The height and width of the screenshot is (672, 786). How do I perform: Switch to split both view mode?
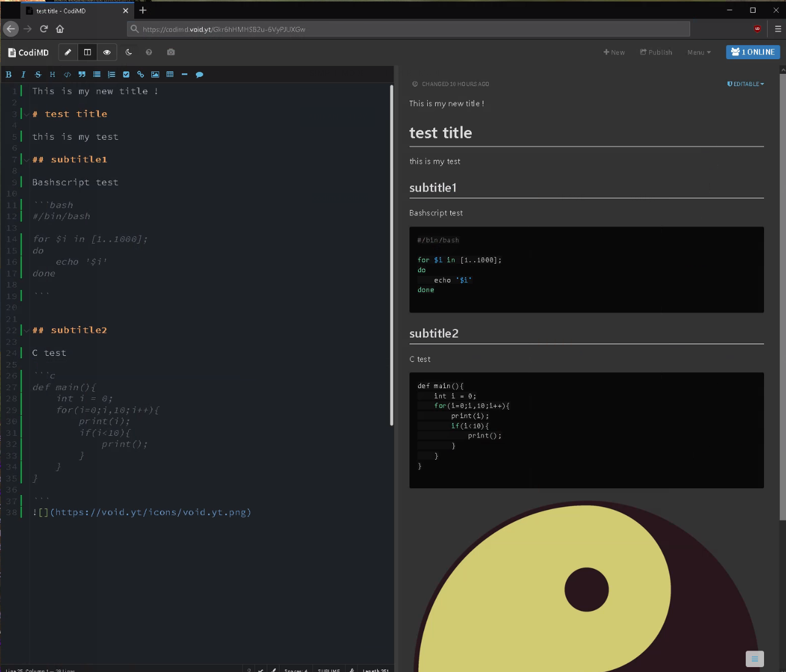pyautogui.click(x=88, y=52)
